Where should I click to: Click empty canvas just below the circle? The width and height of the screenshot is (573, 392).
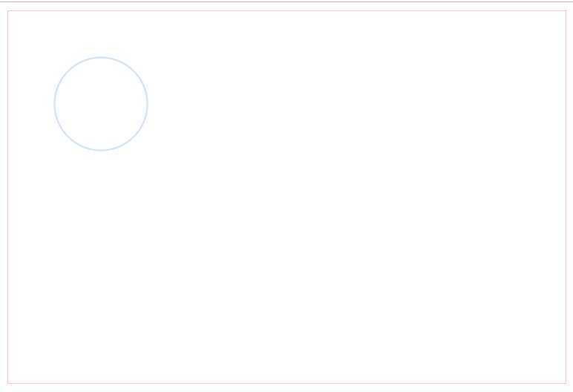tap(101, 163)
